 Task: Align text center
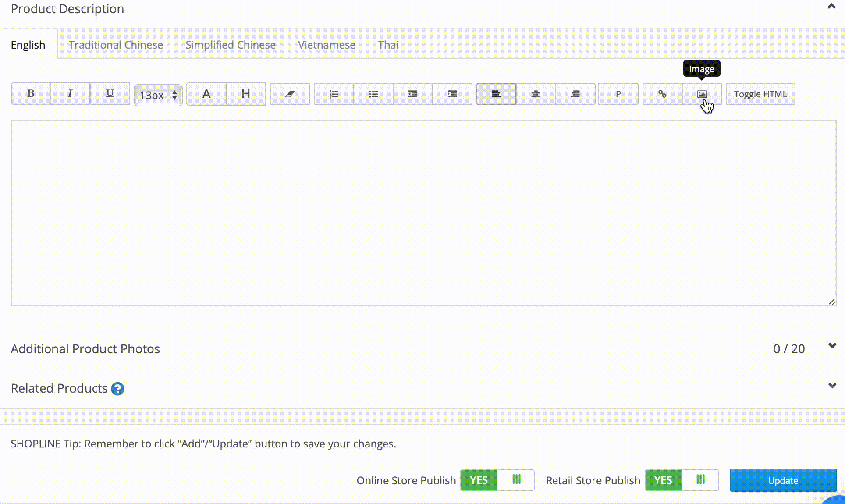(536, 94)
